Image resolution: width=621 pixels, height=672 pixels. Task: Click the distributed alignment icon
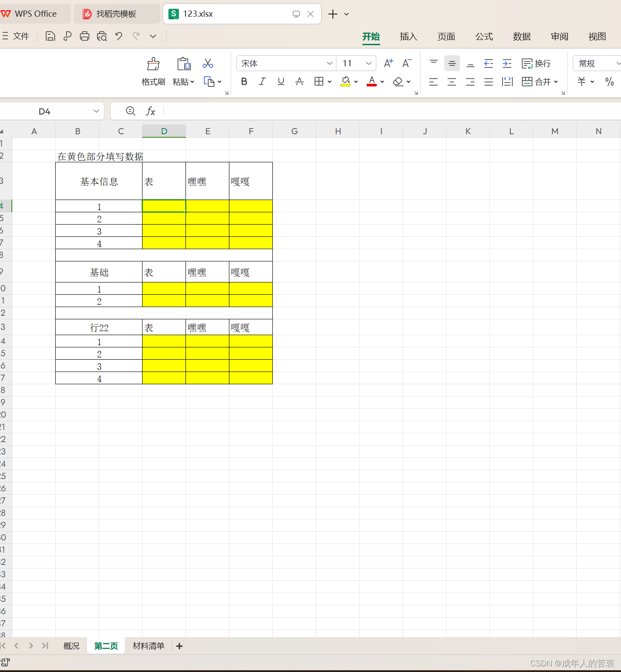pyautogui.click(x=507, y=82)
